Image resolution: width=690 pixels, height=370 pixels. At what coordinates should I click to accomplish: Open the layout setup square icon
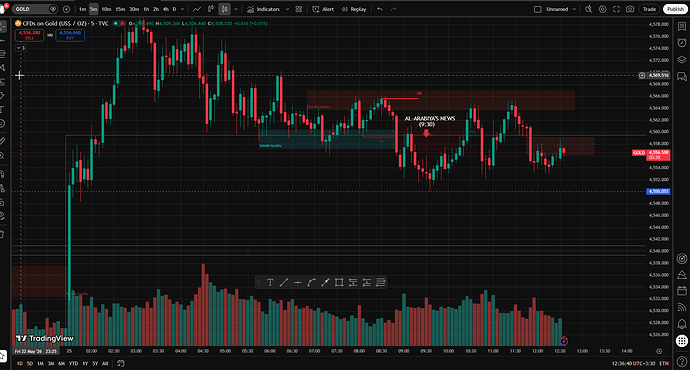[x=537, y=9]
